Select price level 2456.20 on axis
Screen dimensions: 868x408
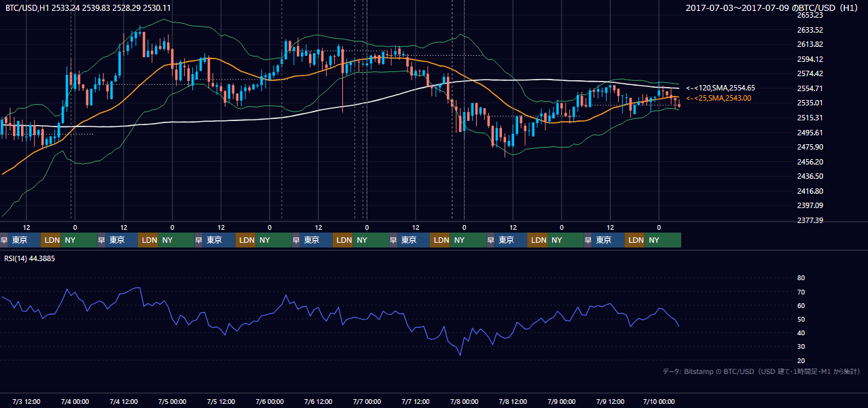(810, 162)
